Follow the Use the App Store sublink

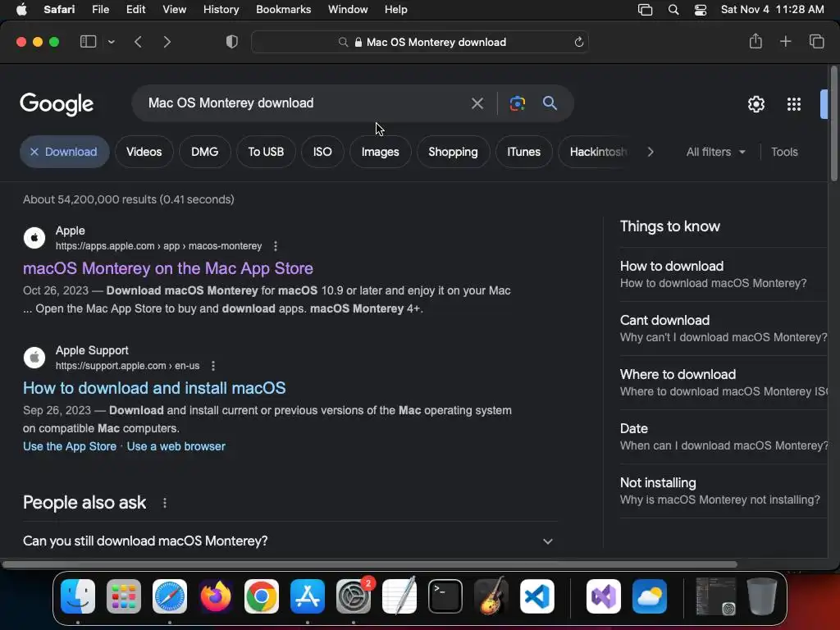pos(70,446)
